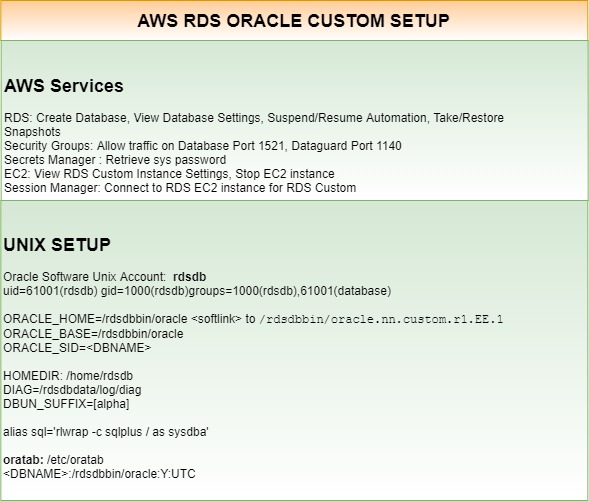Click the /rdsdbbin/oracle.nn.custom.r1.EE.1 monospace path

[x=381, y=319]
